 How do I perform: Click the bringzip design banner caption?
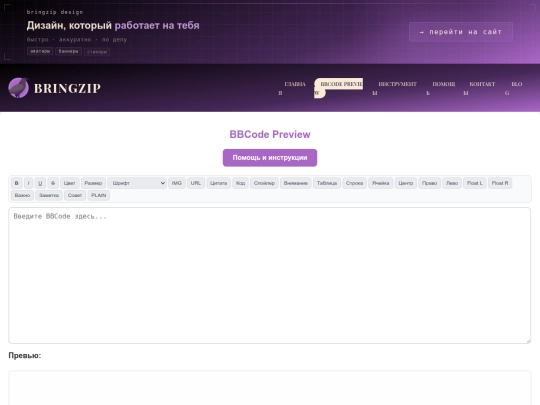tap(55, 12)
